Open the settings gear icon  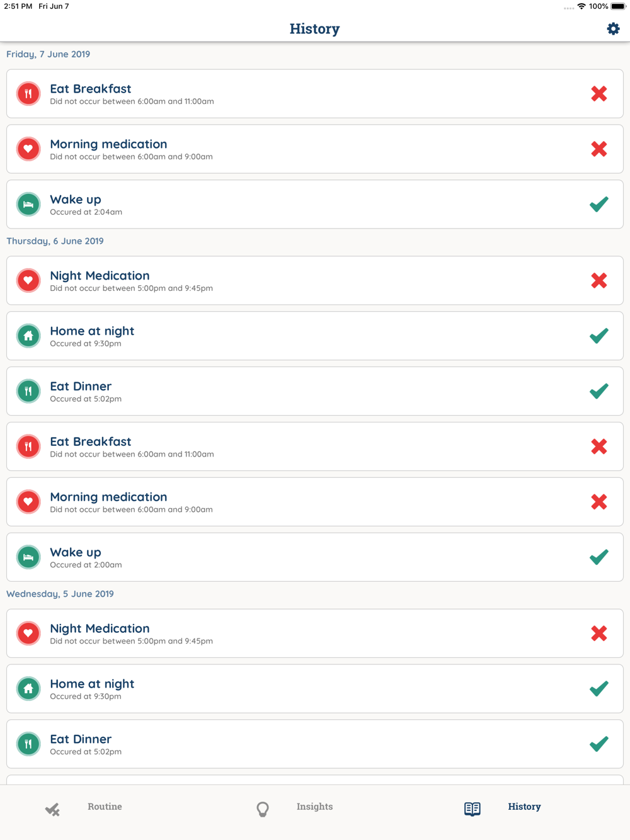613,29
